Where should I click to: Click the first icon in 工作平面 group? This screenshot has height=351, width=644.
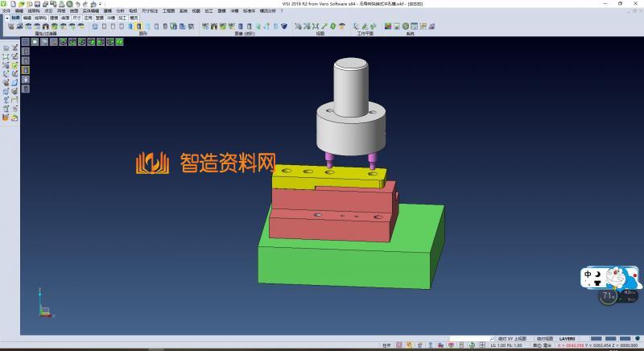tap(356, 27)
